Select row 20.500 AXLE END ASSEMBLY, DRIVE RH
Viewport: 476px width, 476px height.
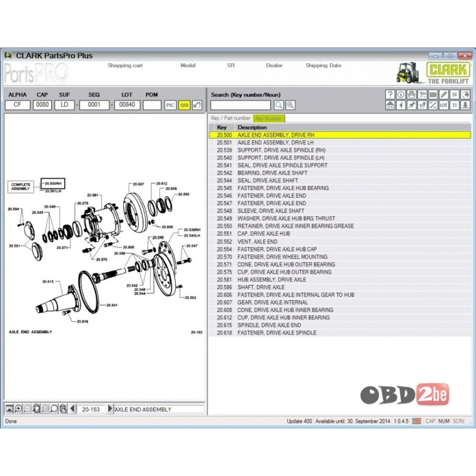pyautogui.click(x=340, y=135)
